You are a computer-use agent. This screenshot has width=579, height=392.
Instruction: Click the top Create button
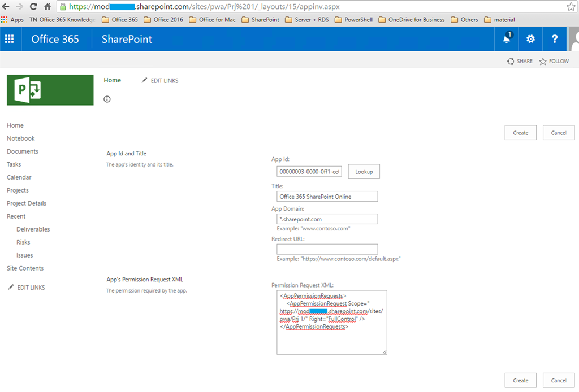click(x=520, y=133)
